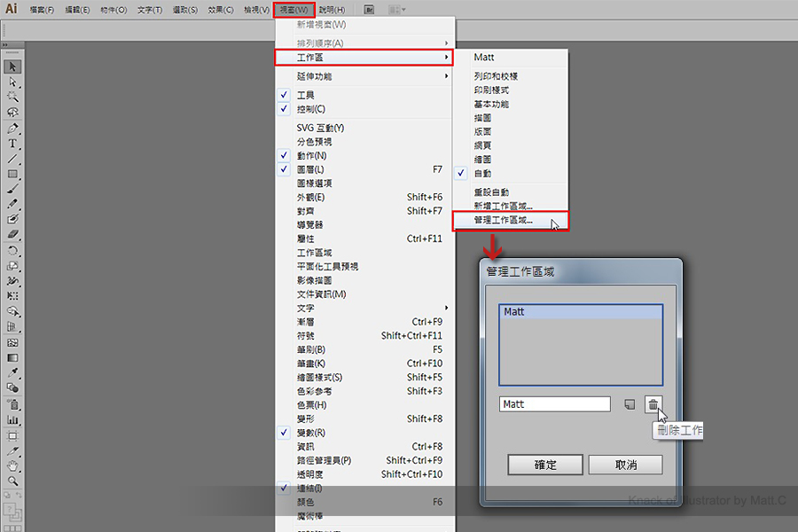Select the Eraser tool
This screenshot has width=798, height=532.
13,234
